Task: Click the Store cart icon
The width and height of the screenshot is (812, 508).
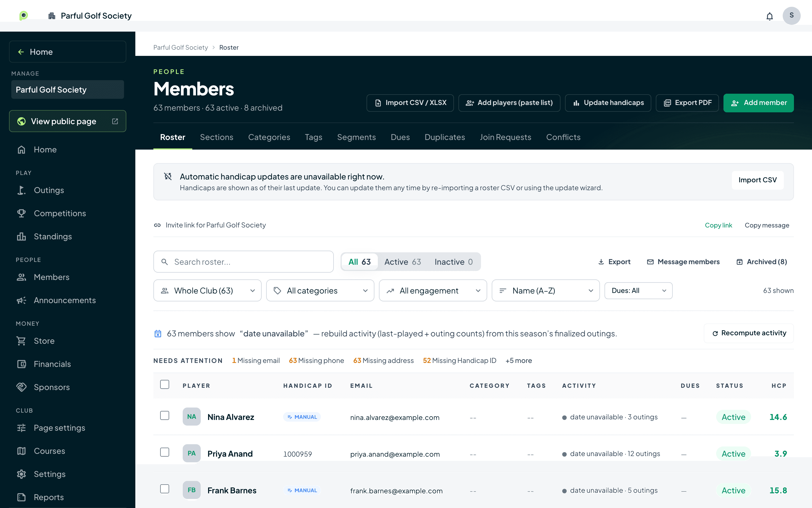Action: [21, 341]
